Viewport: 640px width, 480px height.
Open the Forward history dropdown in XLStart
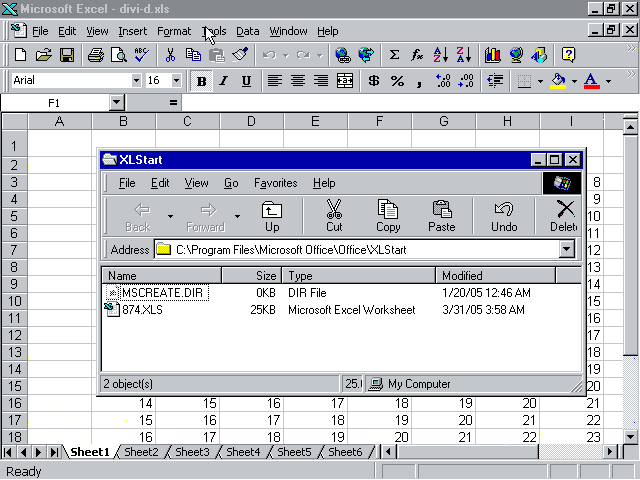(237, 216)
